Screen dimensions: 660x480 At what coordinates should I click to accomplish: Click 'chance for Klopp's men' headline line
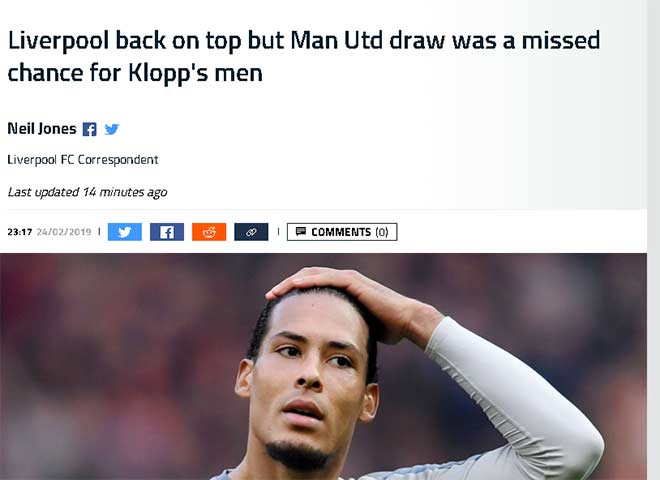pos(135,73)
